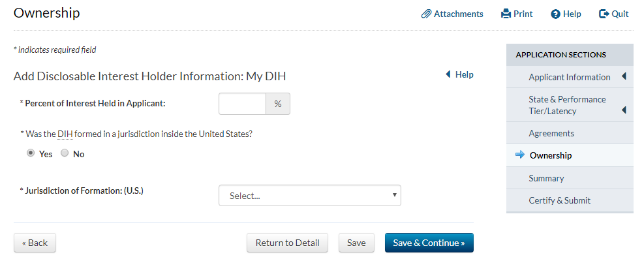
Task: Select Yes for U.S. jurisdiction
Action: point(31,153)
